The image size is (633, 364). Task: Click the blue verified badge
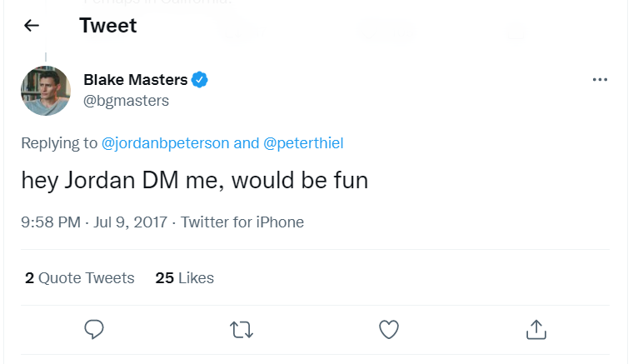(199, 79)
